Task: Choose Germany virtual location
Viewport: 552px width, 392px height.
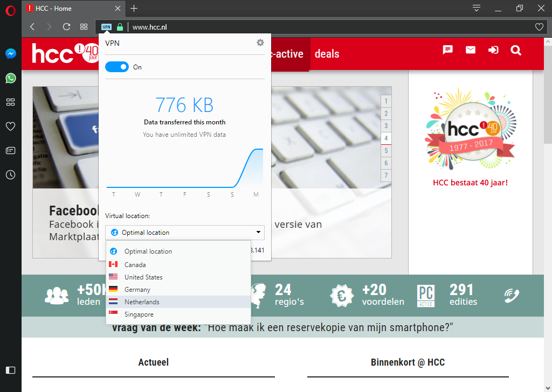Action: tap(178, 289)
